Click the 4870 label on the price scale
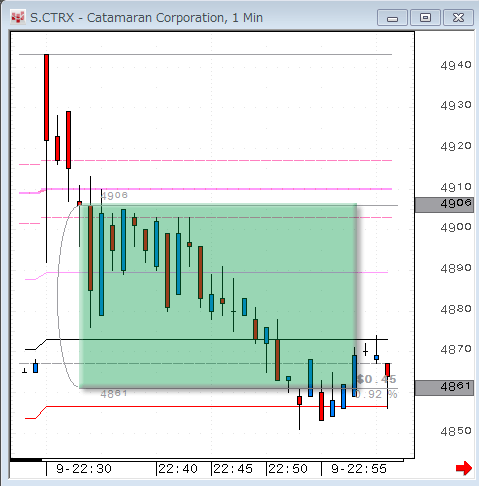The image size is (479, 486). [x=456, y=350]
